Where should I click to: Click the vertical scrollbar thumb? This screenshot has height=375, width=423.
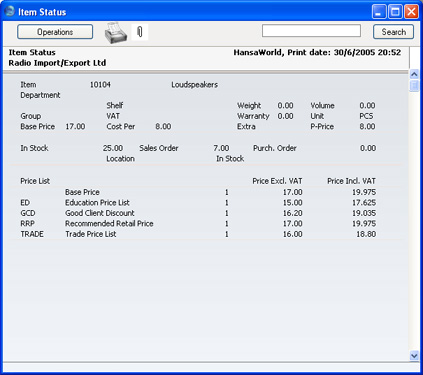(x=414, y=86)
